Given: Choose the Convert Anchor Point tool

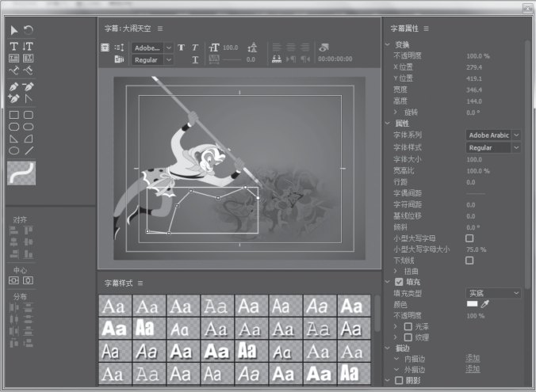Looking at the screenshot, I should coord(28,98).
